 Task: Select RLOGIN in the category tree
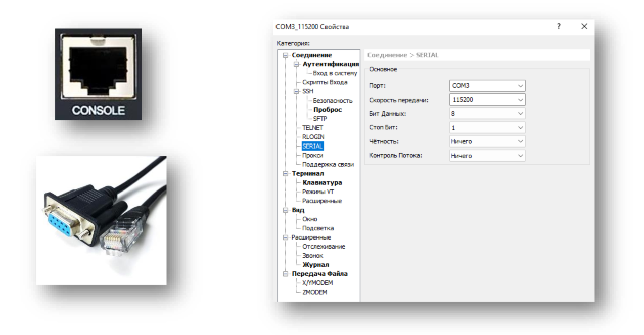[x=313, y=137]
